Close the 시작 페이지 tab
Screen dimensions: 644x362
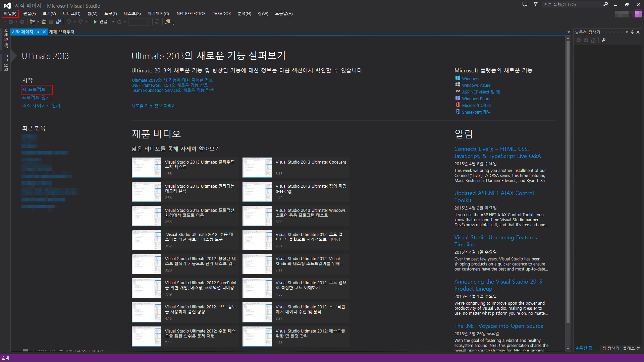44,32
